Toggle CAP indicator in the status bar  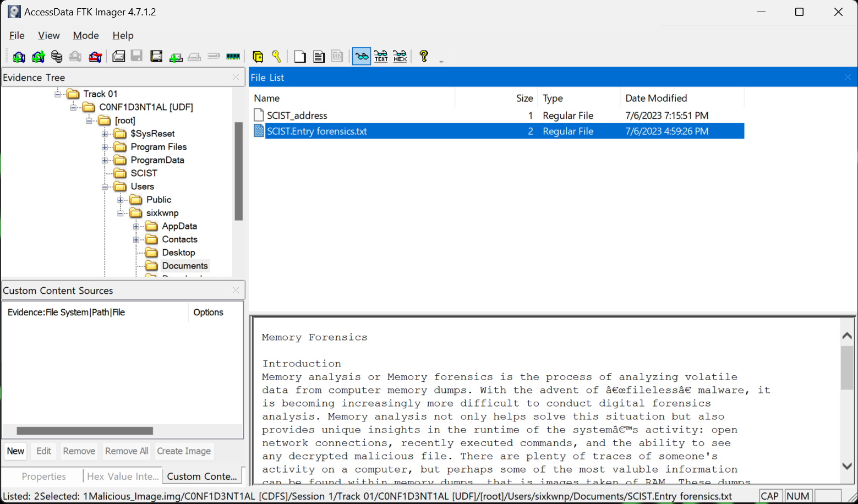click(x=770, y=496)
